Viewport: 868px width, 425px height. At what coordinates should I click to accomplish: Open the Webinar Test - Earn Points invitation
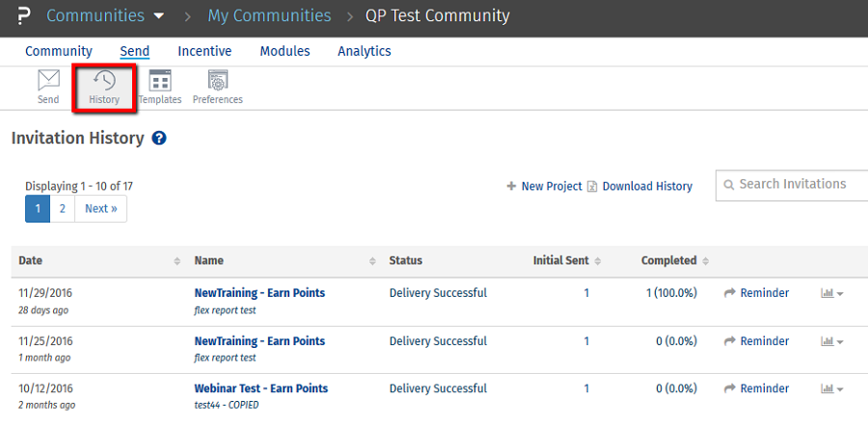[260, 388]
